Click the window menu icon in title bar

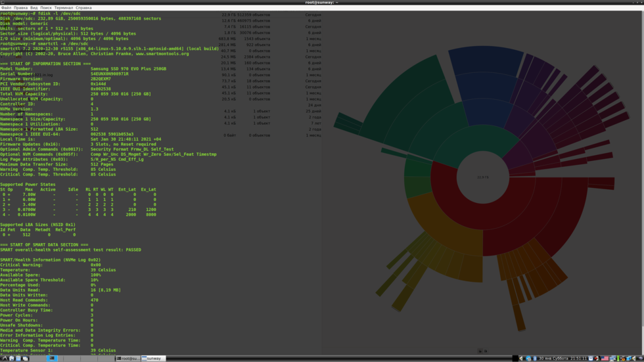click(3, 3)
